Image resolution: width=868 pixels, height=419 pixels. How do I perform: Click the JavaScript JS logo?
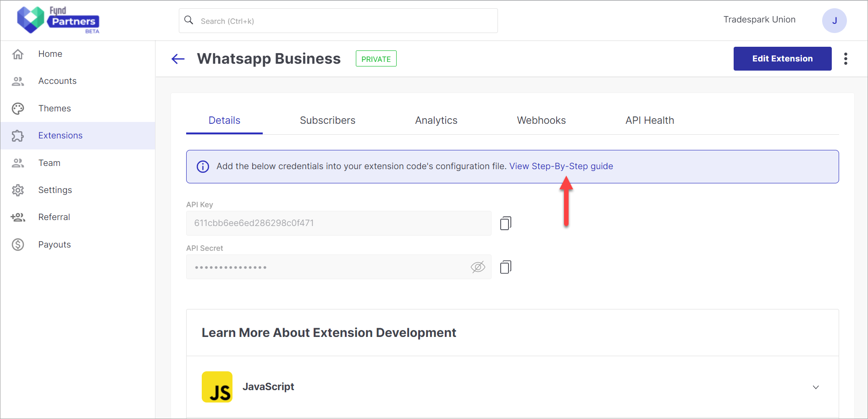217,387
